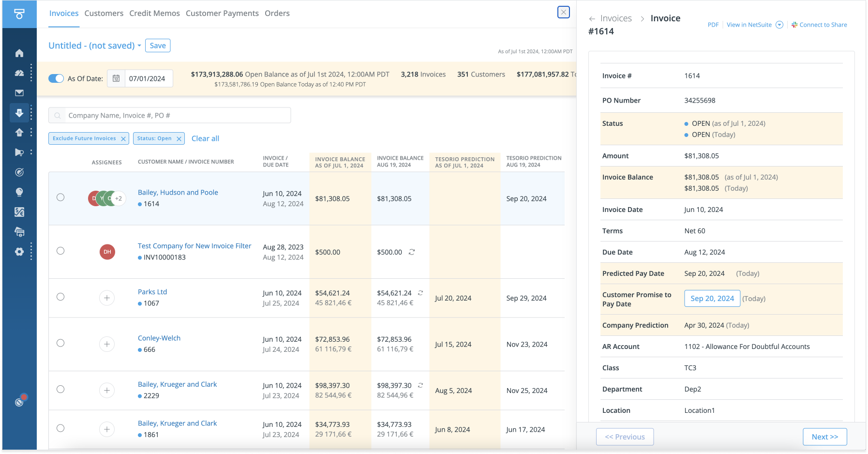Click the Next >> button
Image resolution: width=868 pixels, height=454 pixels.
pos(824,437)
